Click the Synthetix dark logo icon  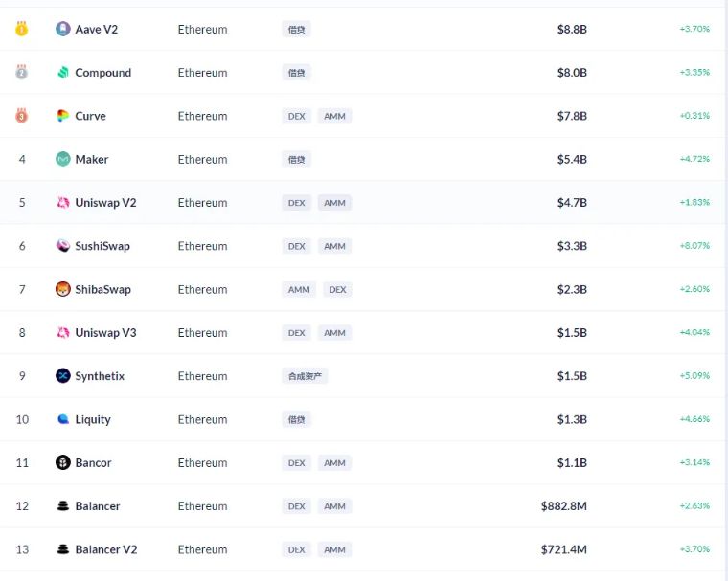62,376
